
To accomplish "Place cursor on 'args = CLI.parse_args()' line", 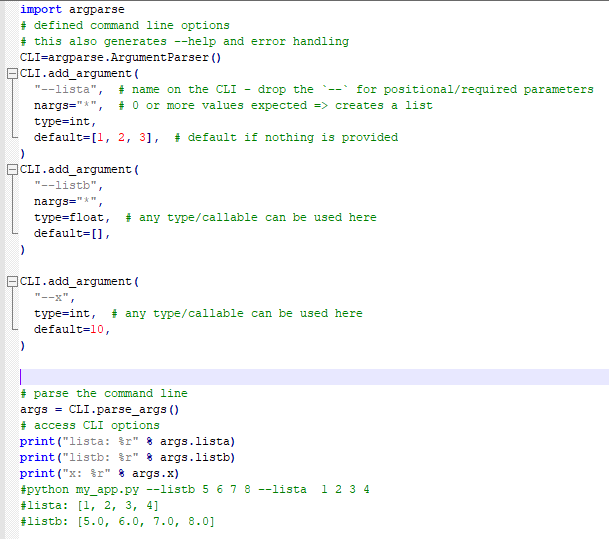I will coord(99,409).
